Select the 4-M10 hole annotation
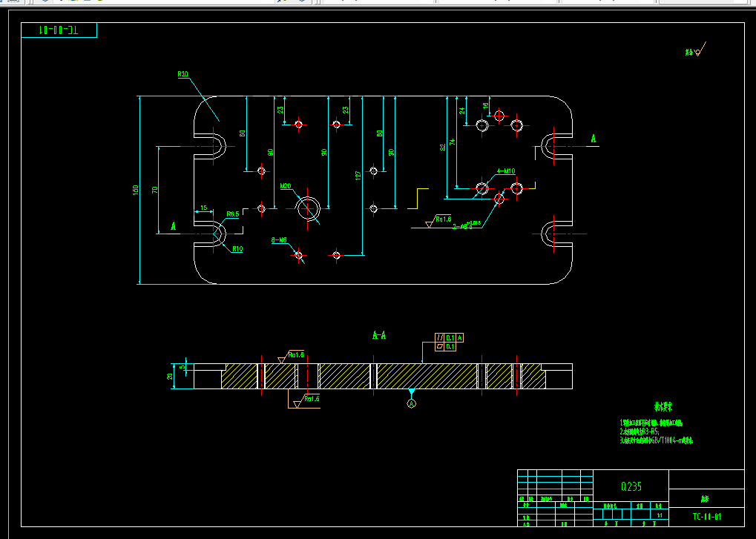 [x=506, y=171]
